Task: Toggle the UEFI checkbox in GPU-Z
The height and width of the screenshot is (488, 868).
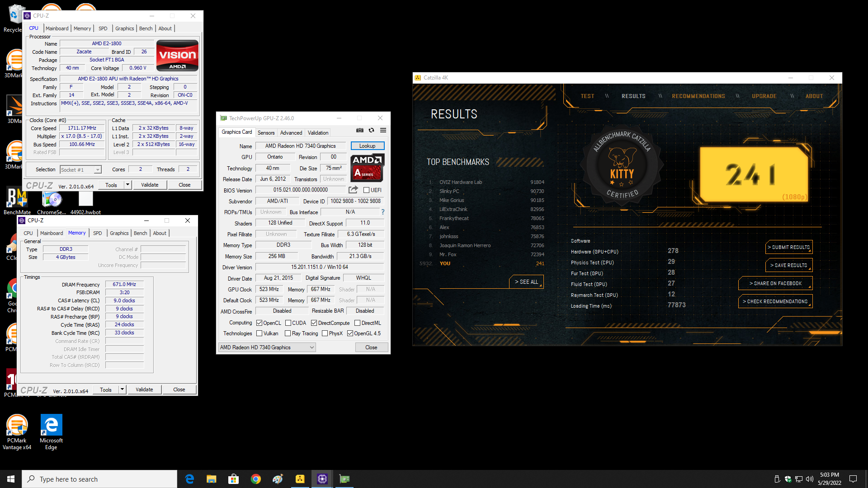Action: [x=366, y=190]
